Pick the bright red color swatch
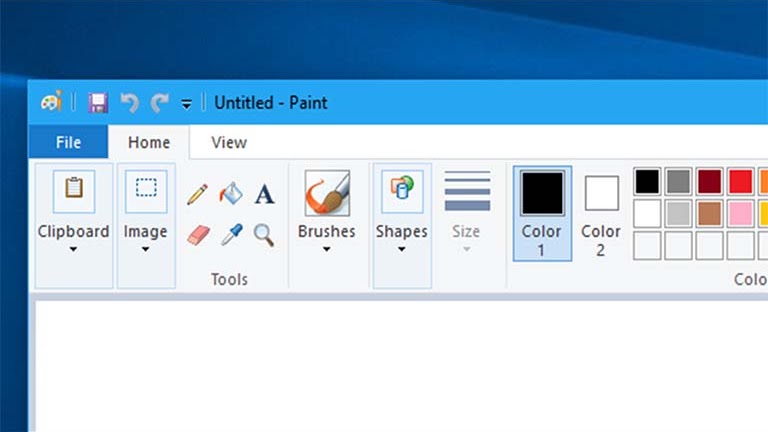Screen dimensions: 768x432 (x=741, y=181)
